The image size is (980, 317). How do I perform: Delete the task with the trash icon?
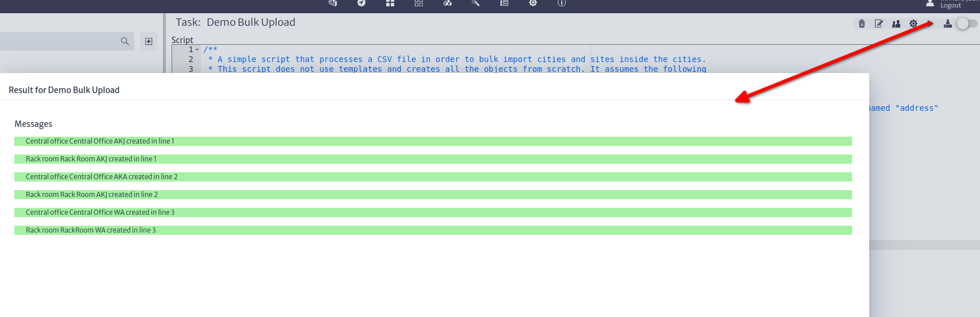click(x=861, y=24)
